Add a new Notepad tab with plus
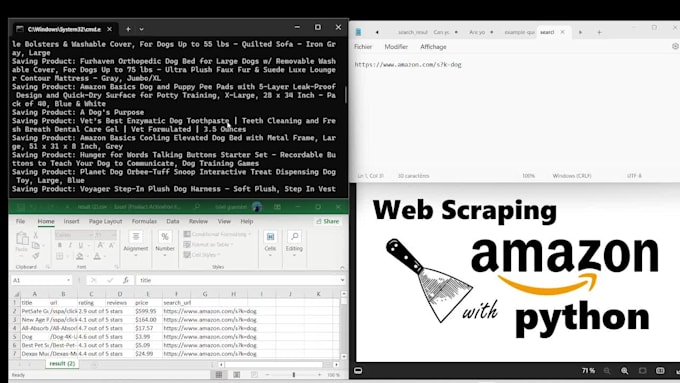 point(599,32)
